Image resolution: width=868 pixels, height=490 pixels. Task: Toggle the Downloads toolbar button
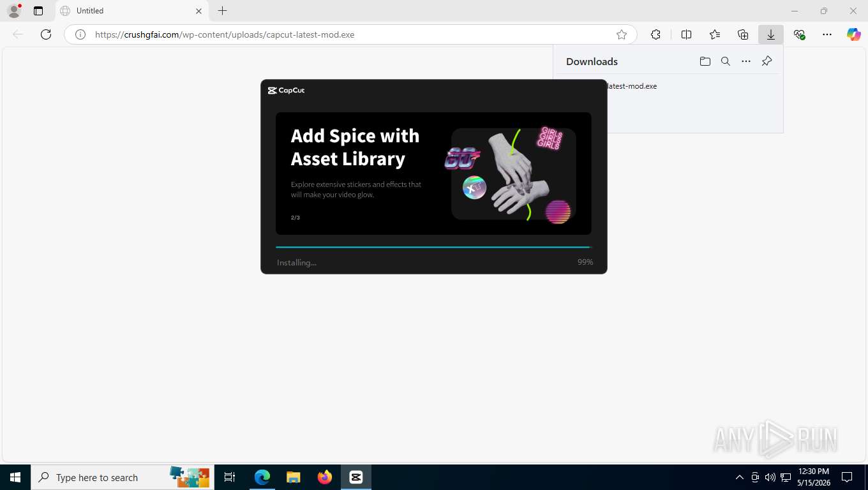coord(771,34)
